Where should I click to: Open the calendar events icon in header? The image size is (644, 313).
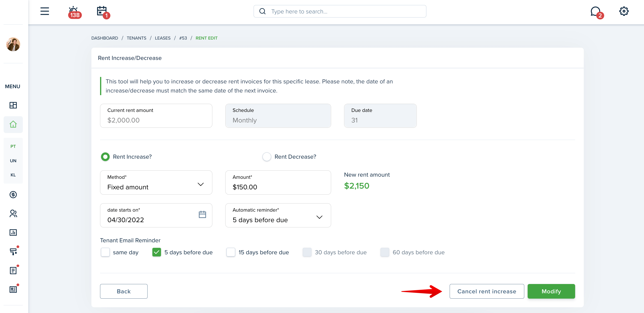pyautogui.click(x=103, y=12)
